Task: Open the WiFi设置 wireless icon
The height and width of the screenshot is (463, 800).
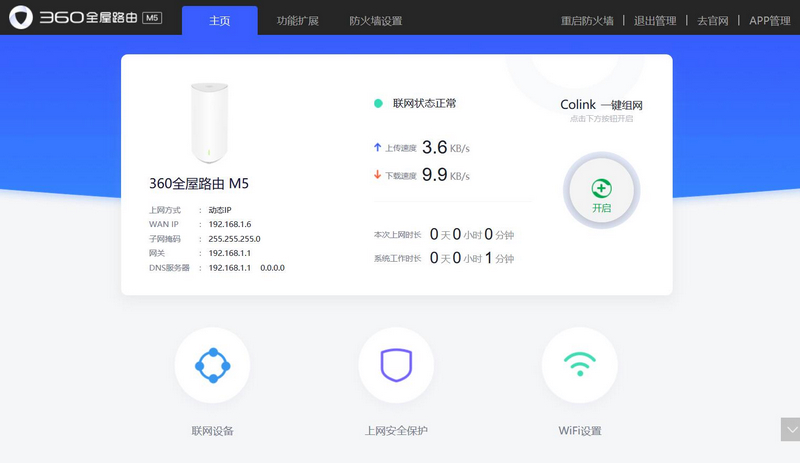Action: point(580,365)
